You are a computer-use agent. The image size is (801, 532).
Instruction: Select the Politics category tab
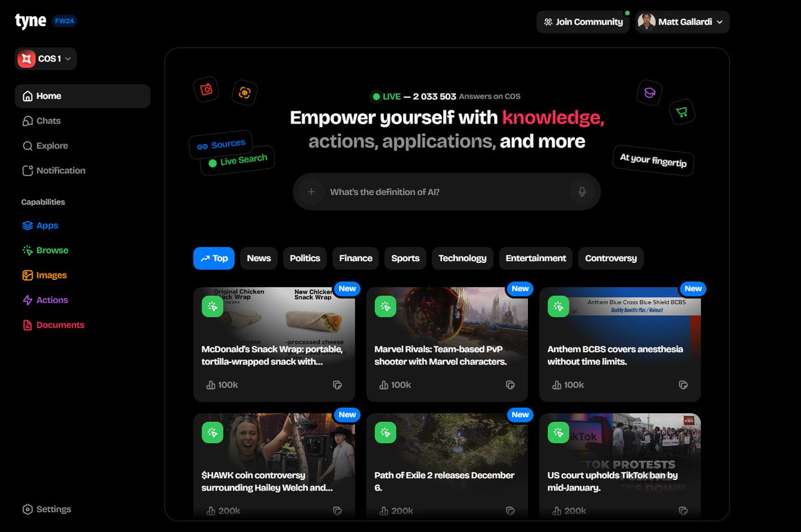tap(305, 258)
